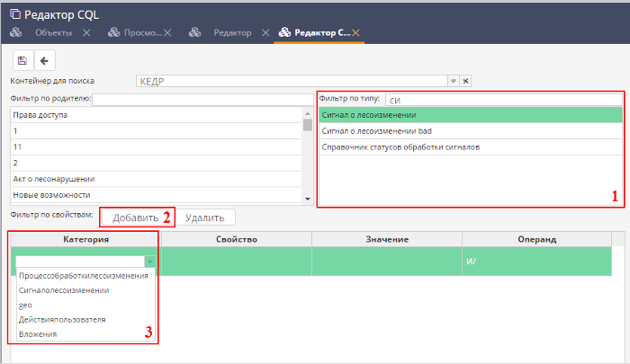Switch to the Объекты tab
Viewport: 630px width, 364px height.
coord(53,32)
